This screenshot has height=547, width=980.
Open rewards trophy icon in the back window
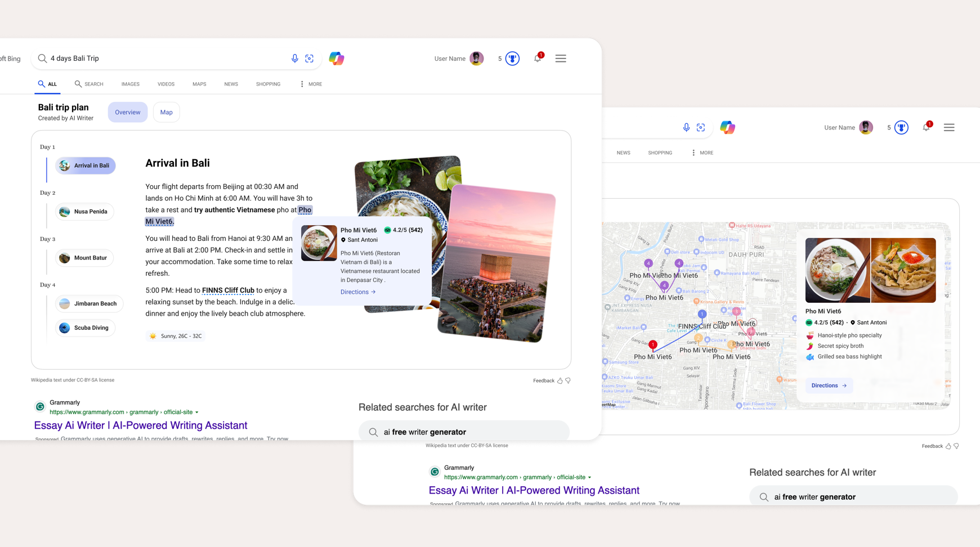tap(902, 128)
